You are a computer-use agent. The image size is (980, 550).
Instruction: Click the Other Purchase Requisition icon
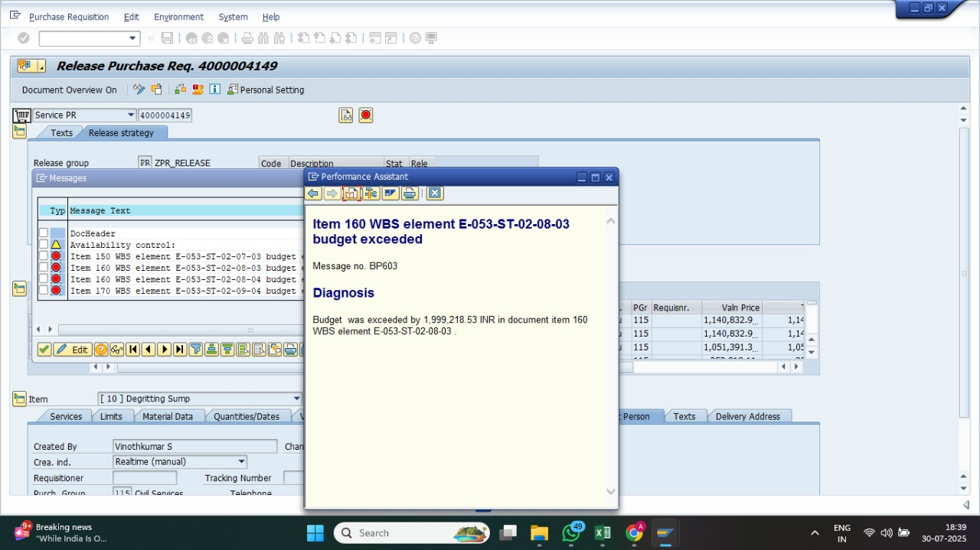pyautogui.click(x=157, y=89)
